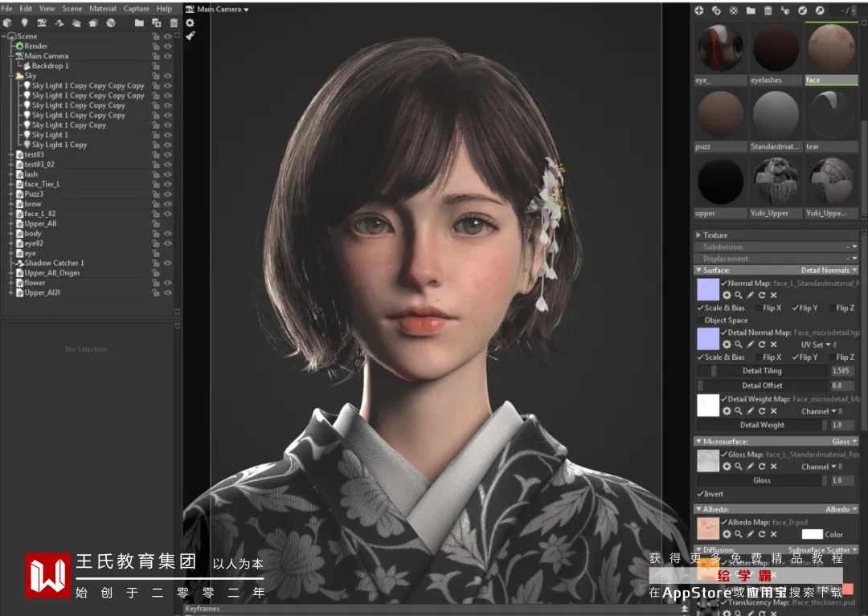Viewport: 868px width, 616px height.
Task: Click the add shadow catcher icon
Action: point(59,22)
